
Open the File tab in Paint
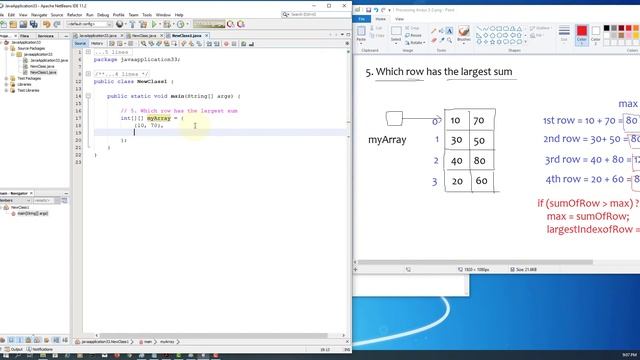(x=362, y=19)
